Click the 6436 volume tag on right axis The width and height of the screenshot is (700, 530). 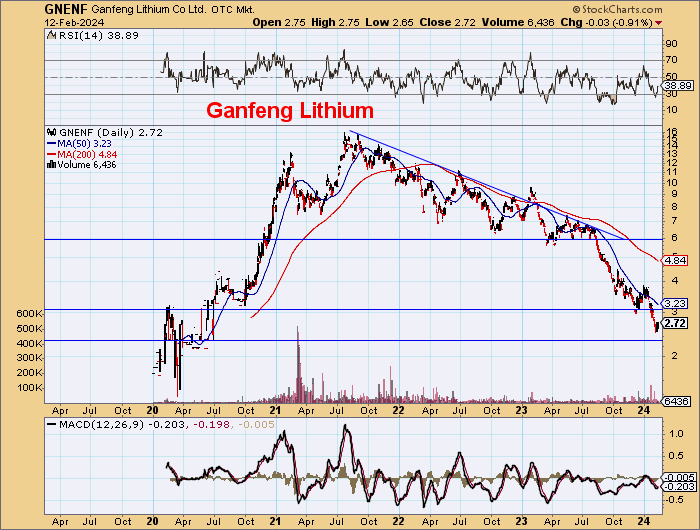[x=676, y=401]
